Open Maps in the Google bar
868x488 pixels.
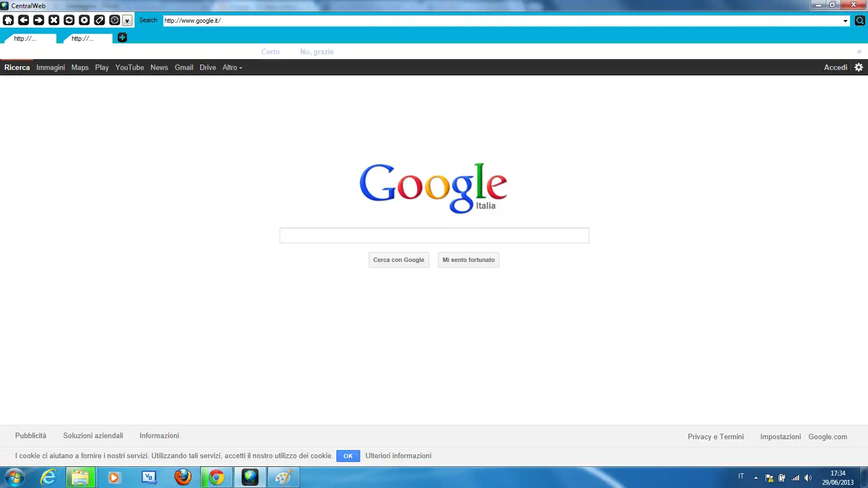point(80,67)
